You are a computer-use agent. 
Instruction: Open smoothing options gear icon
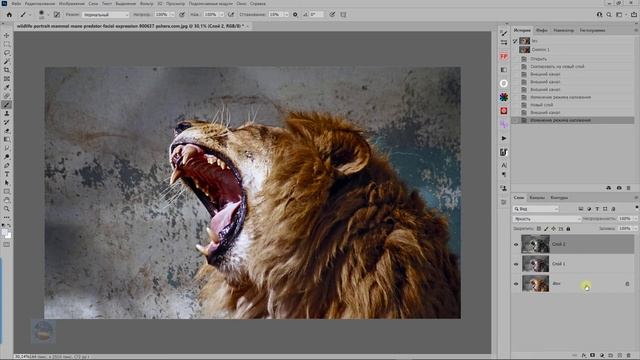coord(295,14)
